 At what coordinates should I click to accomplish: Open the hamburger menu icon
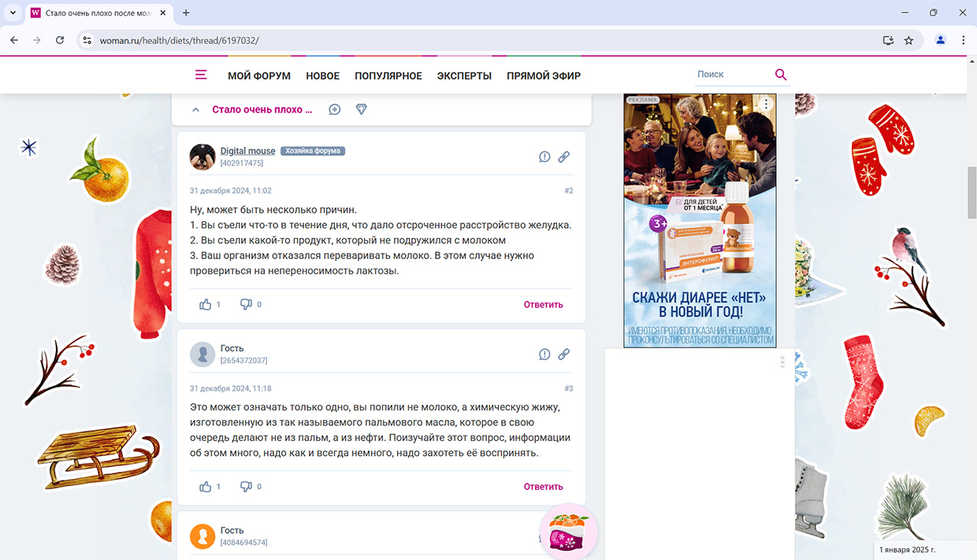point(201,75)
